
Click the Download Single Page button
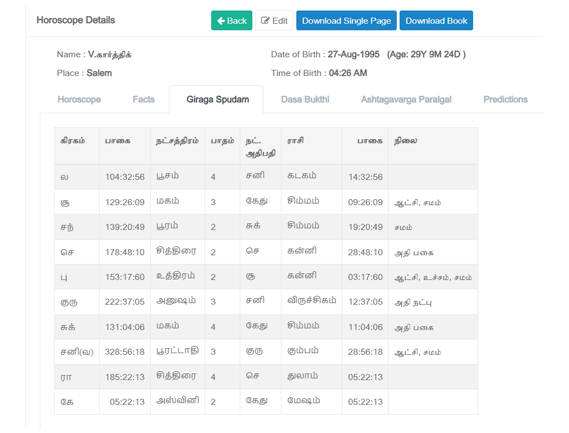click(346, 21)
